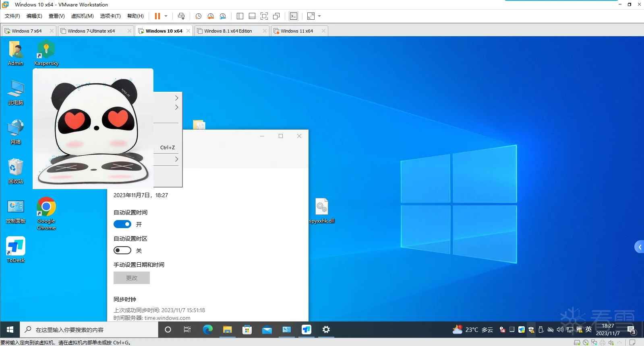Select the 此电脑 desktop icon
The width and height of the screenshot is (644, 346).
[x=16, y=93]
